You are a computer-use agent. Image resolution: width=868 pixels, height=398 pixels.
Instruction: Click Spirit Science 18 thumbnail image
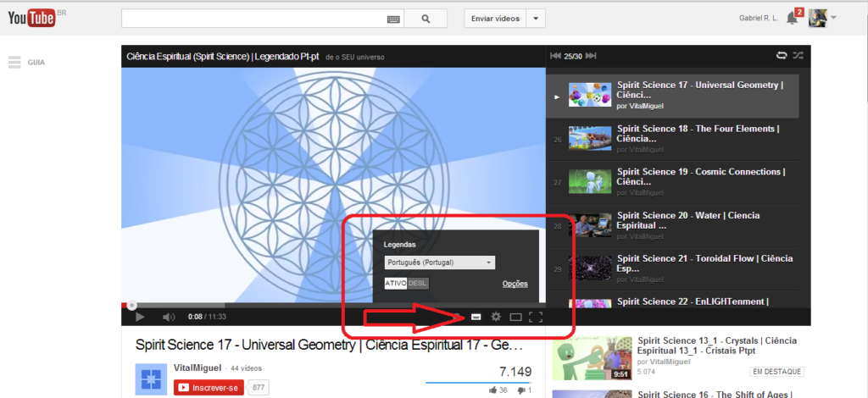[x=590, y=138]
